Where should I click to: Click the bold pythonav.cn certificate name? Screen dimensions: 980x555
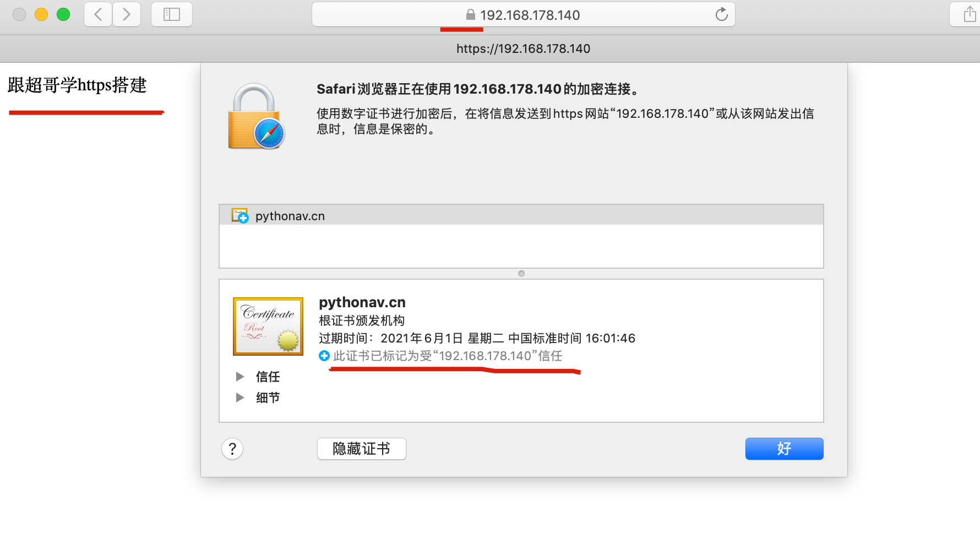tap(362, 302)
